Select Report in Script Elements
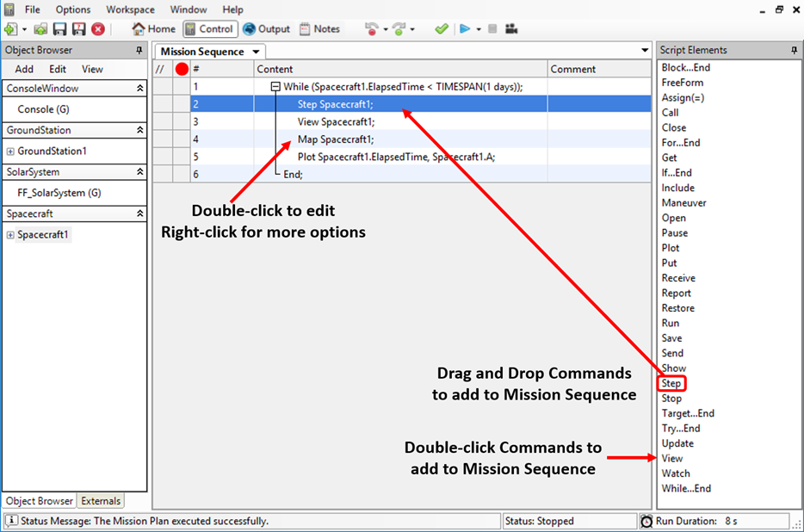Screen dimensions: 804x532 [677, 293]
